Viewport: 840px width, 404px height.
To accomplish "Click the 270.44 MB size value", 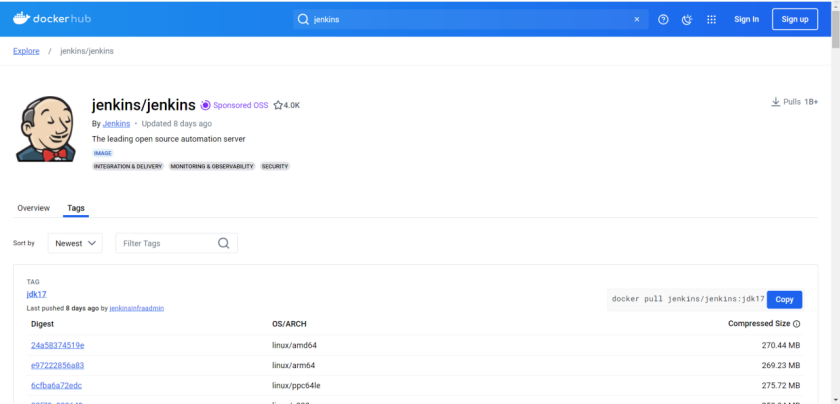I will click(781, 346).
